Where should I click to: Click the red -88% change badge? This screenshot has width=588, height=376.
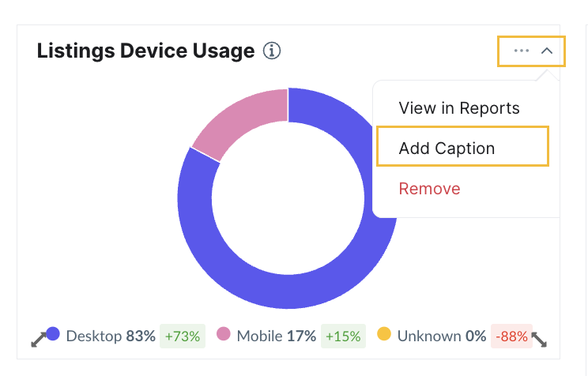[x=511, y=337]
